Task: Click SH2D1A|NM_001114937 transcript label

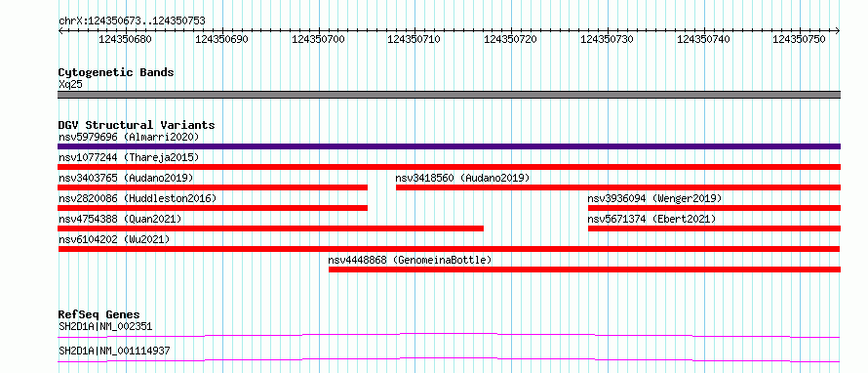Action: click(x=114, y=351)
